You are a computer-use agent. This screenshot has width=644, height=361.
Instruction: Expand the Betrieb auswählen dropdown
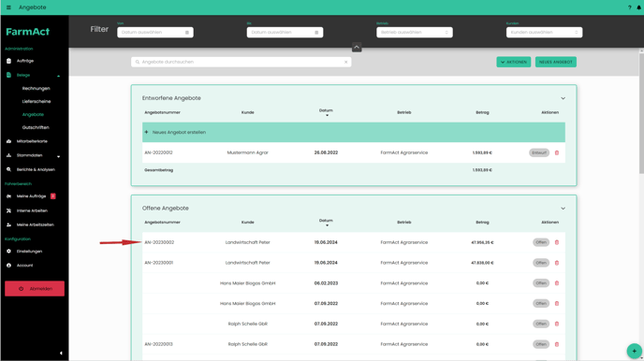[415, 33]
